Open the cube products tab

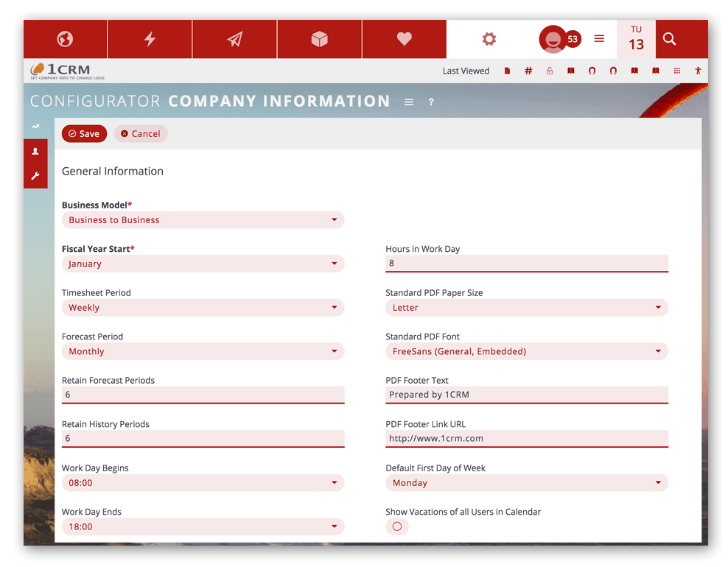320,39
